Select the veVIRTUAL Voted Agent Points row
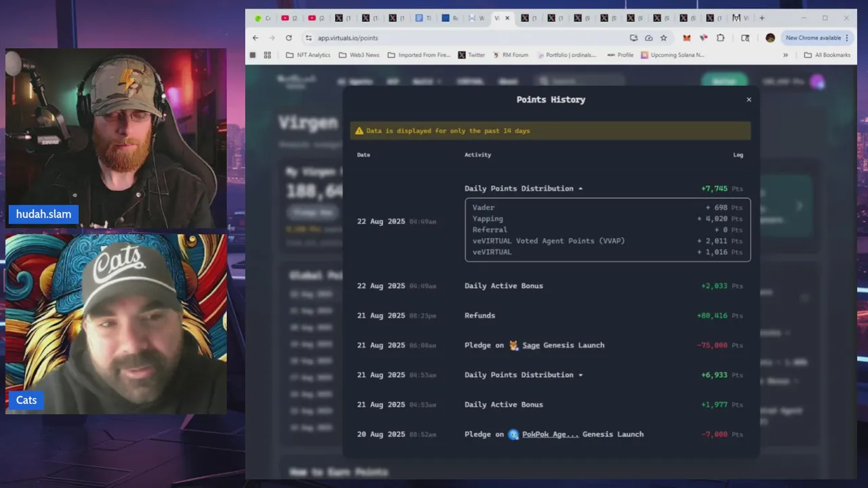868x488 pixels. 608,241
